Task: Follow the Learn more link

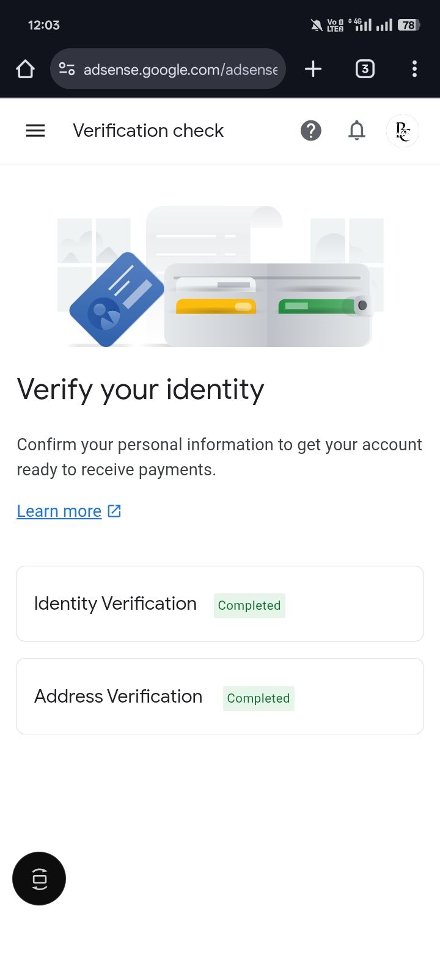Action: tap(59, 511)
